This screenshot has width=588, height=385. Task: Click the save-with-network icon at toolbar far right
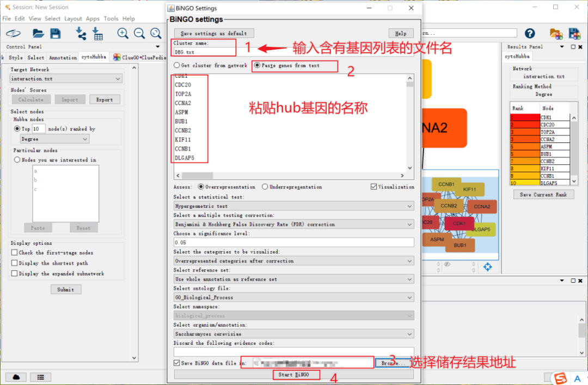(574, 33)
